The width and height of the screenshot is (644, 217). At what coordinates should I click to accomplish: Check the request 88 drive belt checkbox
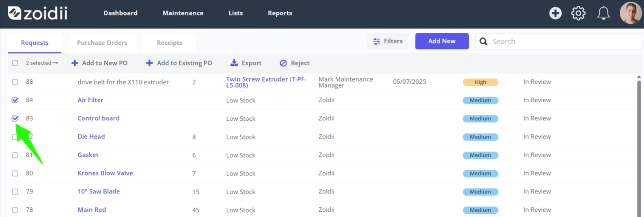coord(15,82)
